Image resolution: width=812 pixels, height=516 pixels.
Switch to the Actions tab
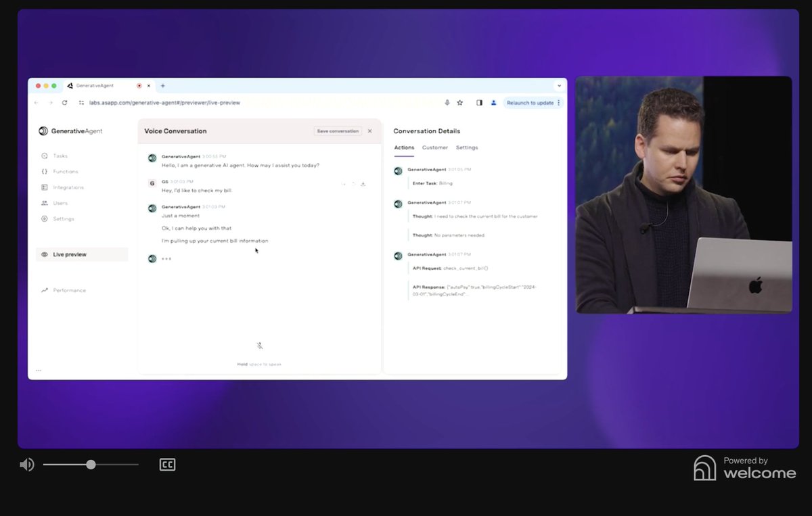pyautogui.click(x=404, y=147)
